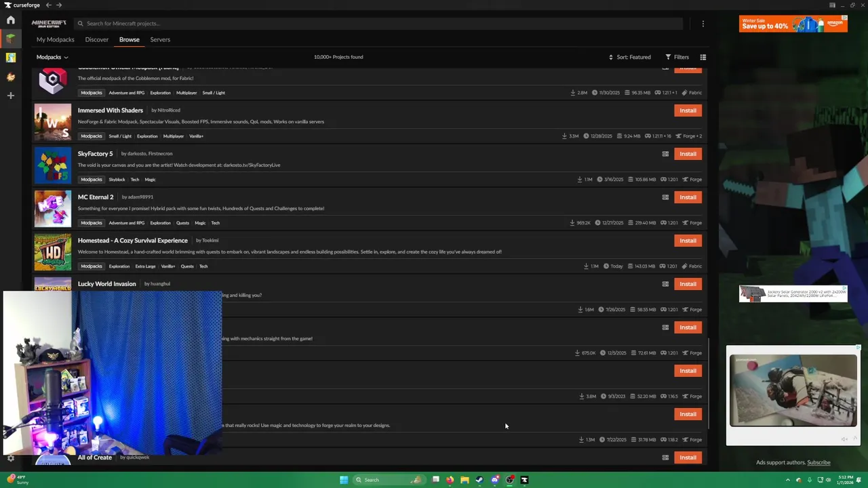Go forward with the right arrow

point(59,5)
